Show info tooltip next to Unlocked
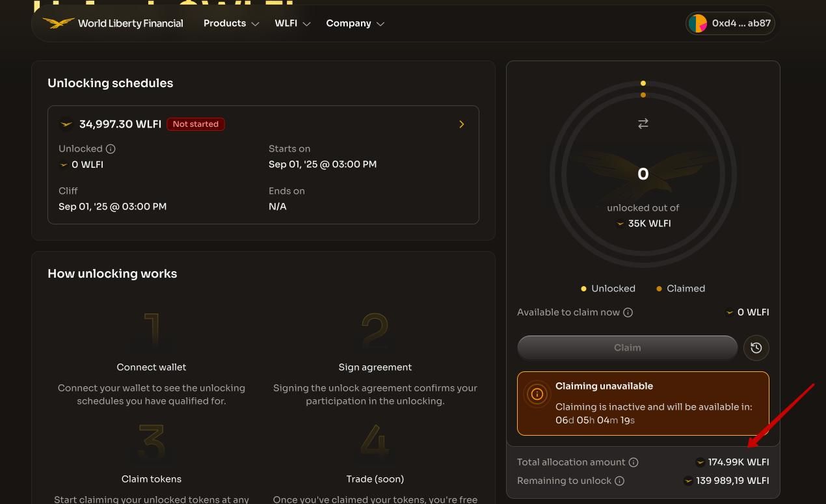Viewport: 826px width, 504px height. [x=111, y=149]
